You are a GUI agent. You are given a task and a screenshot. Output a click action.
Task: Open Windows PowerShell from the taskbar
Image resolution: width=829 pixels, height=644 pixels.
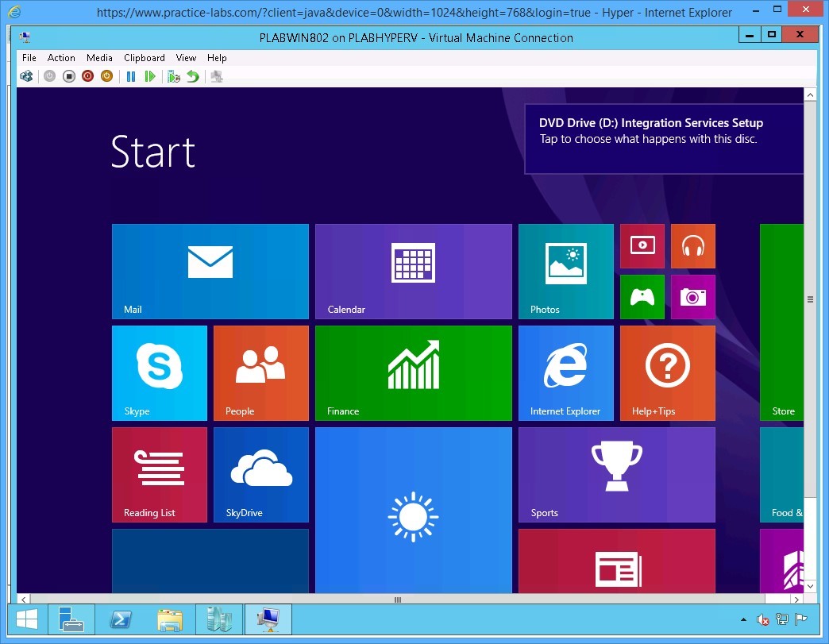tap(121, 619)
